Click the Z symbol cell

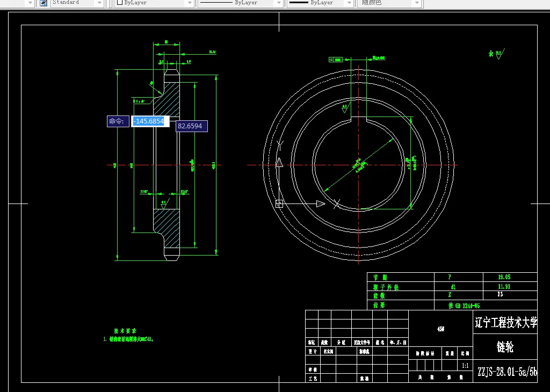450,294
